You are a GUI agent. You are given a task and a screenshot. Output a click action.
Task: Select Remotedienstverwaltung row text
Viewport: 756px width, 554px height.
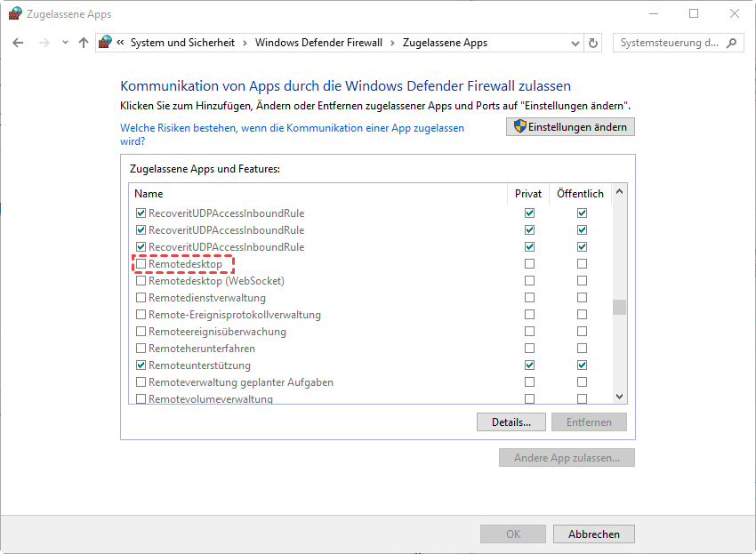[x=207, y=298]
